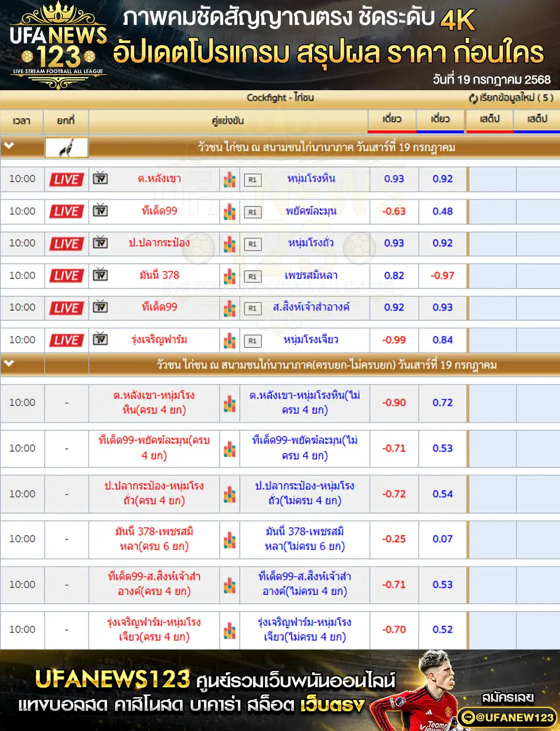The height and width of the screenshot is (731, 560).
Task: Open stats chart icon for ต.หลังเขา match
Action: pyautogui.click(x=230, y=179)
